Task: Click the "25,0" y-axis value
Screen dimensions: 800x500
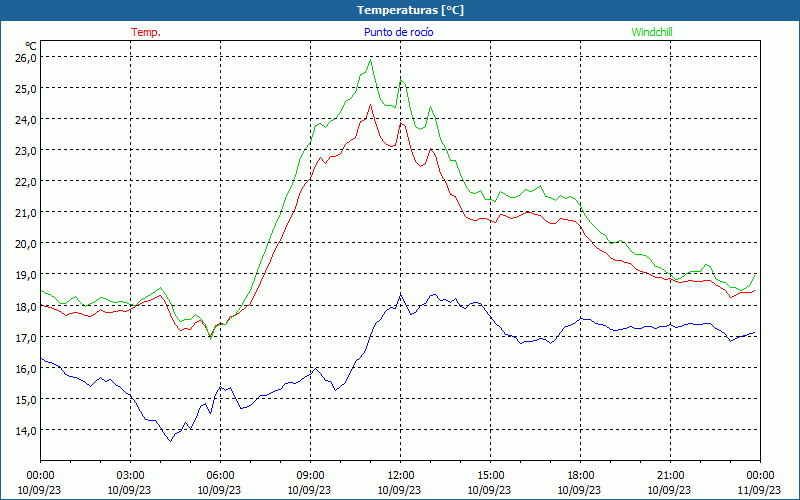Action: pos(26,89)
